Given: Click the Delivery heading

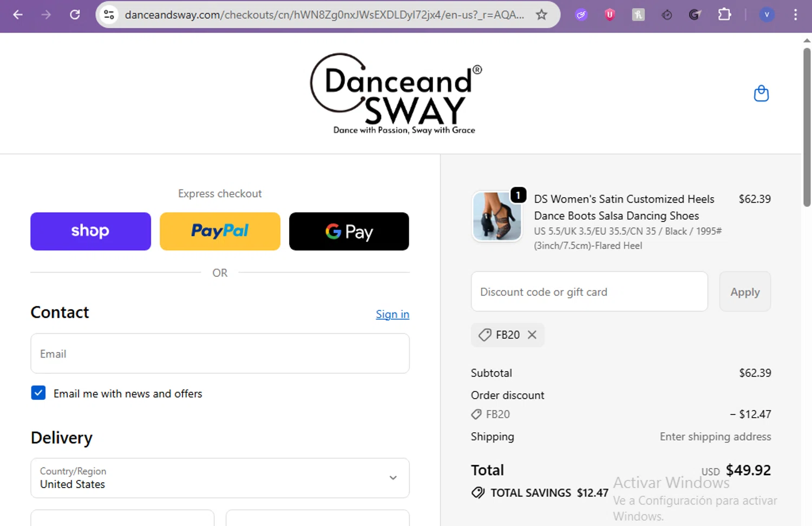Looking at the screenshot, I should (61, 438).
